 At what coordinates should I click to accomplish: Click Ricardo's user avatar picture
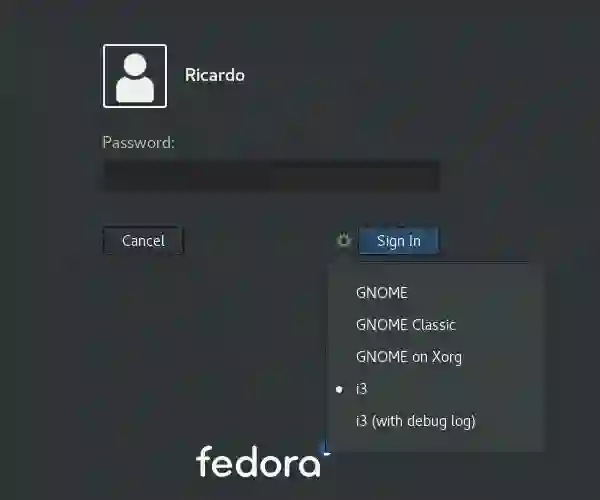(x=135, y=76)
